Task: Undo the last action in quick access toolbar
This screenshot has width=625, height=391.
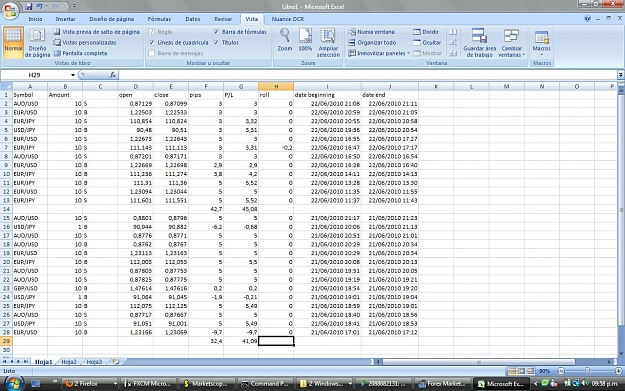Action: 39,6
